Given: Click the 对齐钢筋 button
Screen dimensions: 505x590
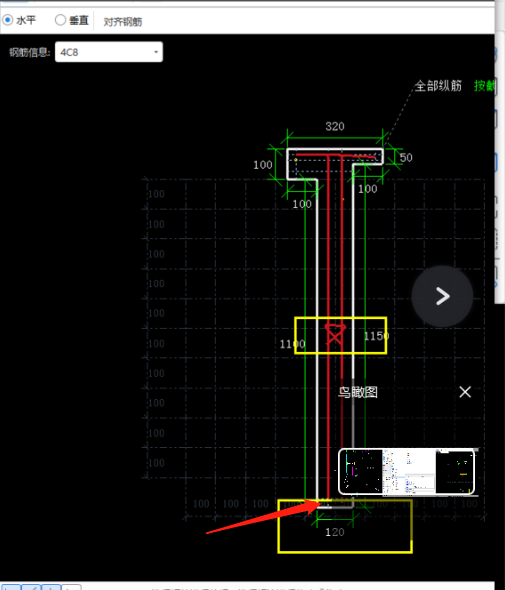Looking at the screenshot, I should coord(123,22).
